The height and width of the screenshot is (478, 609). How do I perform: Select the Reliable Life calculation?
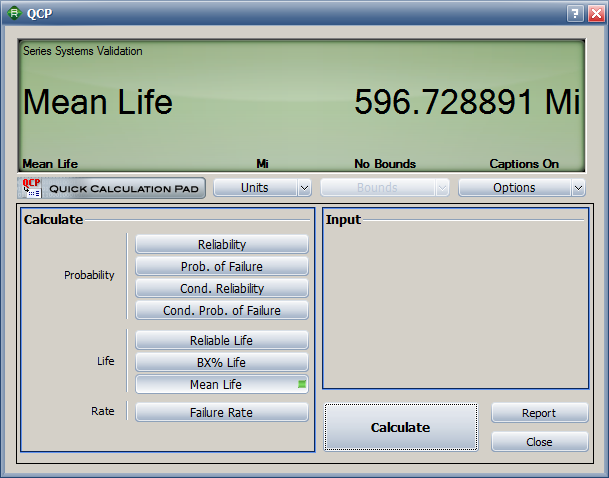222,340
